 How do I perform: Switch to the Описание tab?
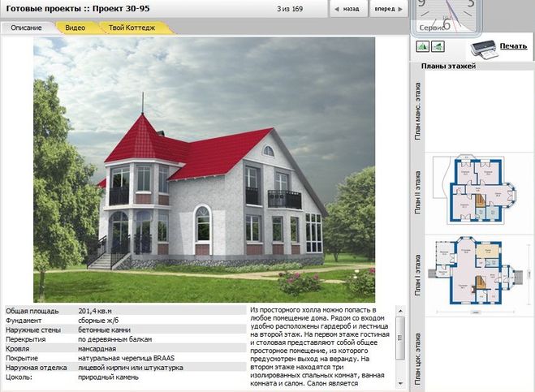pyautogui.click(x=28, y=27)
